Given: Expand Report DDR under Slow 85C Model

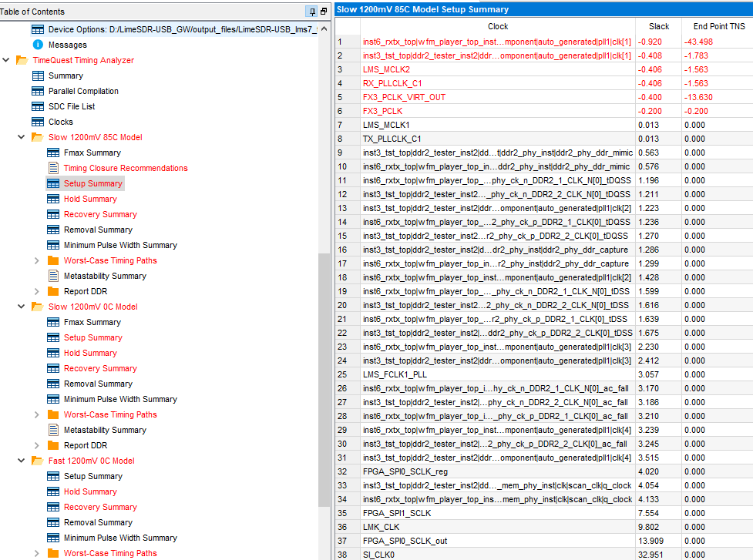Looking at the screenshot, I should point(37,291).
